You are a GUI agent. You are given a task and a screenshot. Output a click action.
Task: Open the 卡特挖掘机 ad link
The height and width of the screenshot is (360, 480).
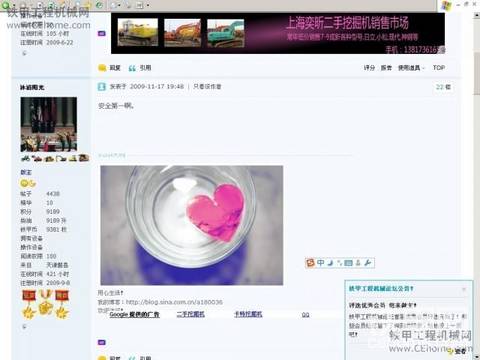pyautogui.click(x=248, y=314)
